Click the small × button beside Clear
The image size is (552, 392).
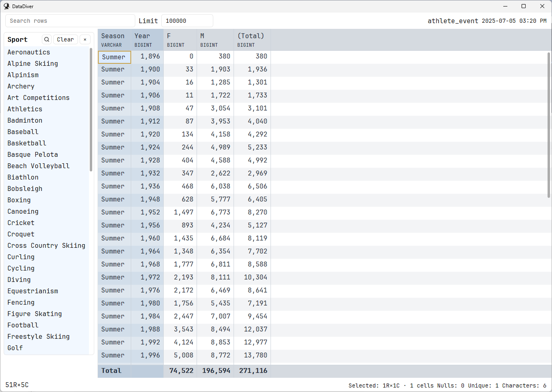click(85, 39)
